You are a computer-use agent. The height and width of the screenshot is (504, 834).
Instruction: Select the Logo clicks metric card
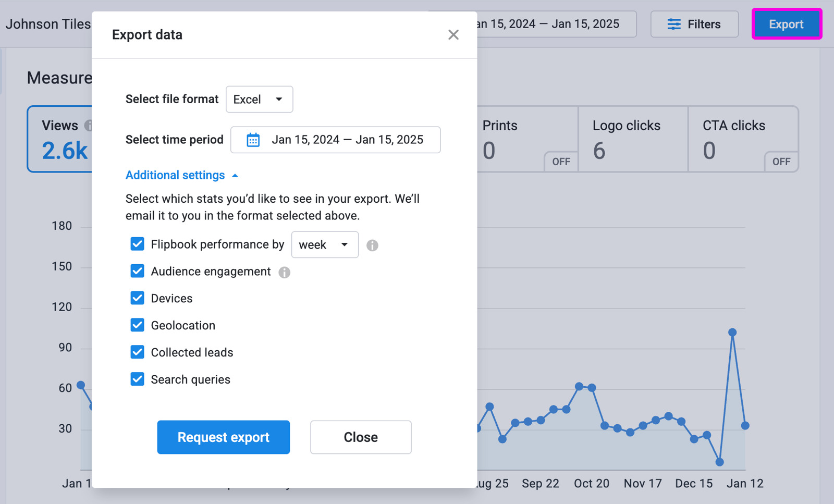tap(633, 139)
